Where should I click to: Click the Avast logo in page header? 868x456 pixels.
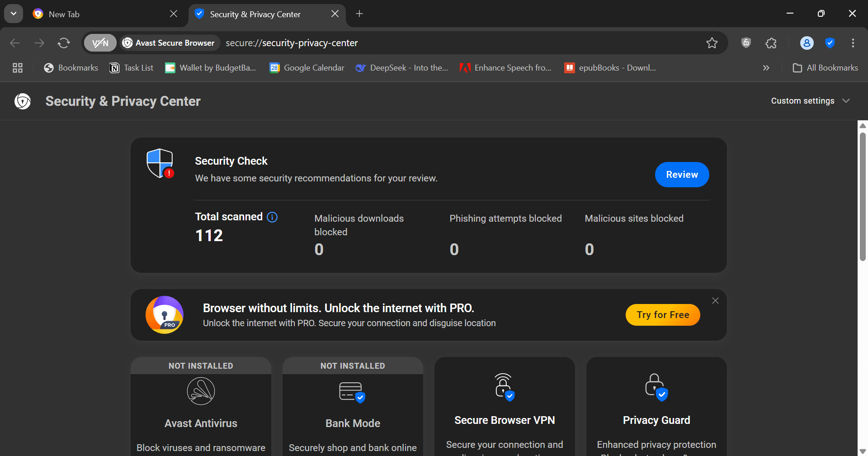[x=23, y=101]
